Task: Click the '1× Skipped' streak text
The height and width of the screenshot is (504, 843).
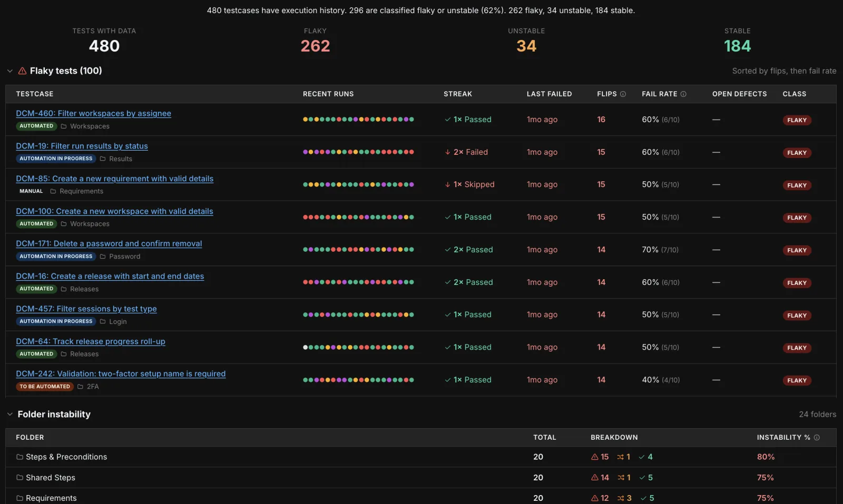Action: 474,184
